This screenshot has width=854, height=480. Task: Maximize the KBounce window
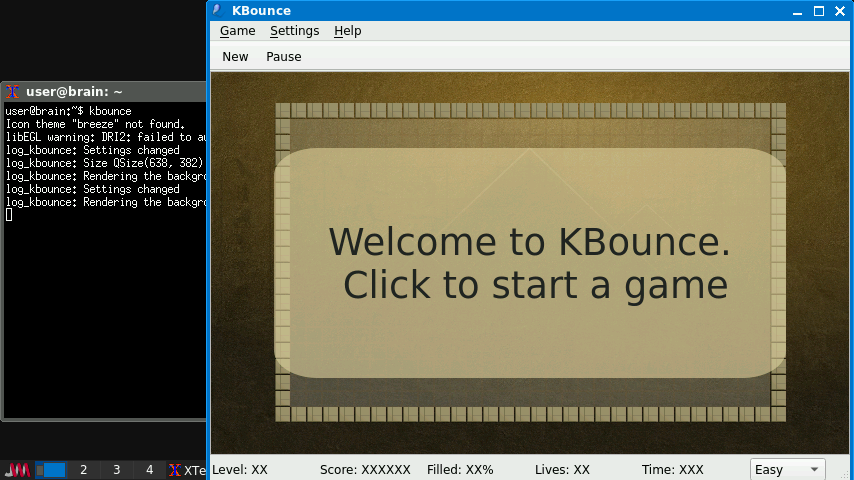819,11
